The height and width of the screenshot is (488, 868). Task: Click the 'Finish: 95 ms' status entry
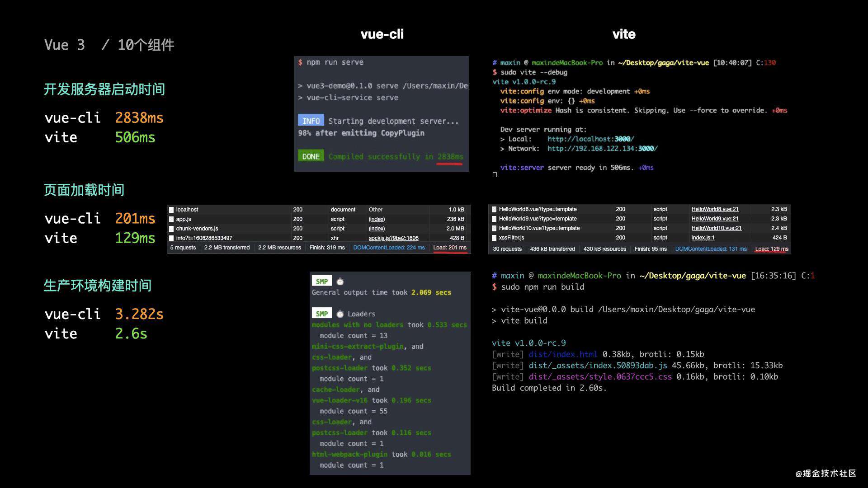click(x=651, y=249)
